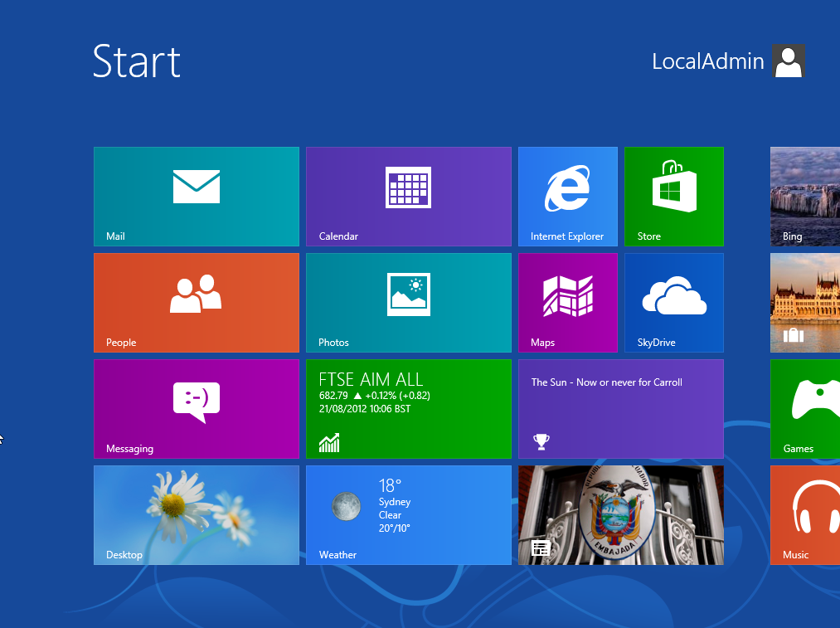The image size is (840, 628).
Task: Launch the Calendar app
Action: pos(408,197)
